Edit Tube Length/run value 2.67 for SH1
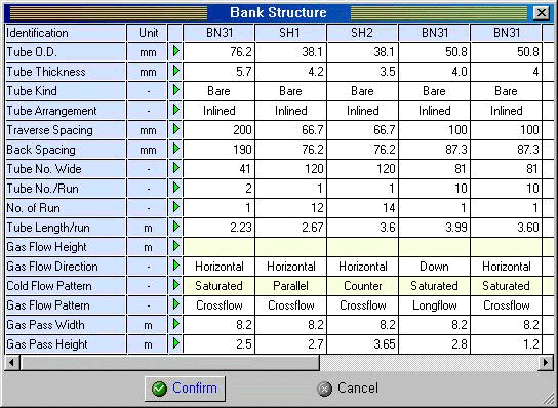The image size is (558, 408). coord(291,227)
